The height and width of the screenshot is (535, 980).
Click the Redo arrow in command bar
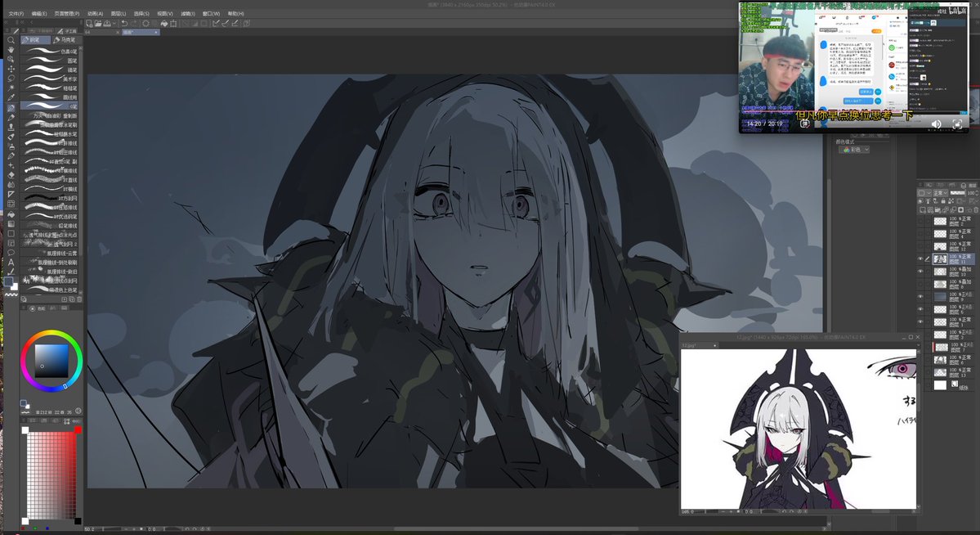(134, 23)
